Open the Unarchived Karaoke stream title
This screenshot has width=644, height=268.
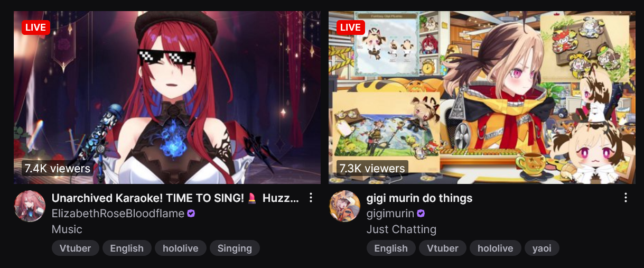[175, 198]
